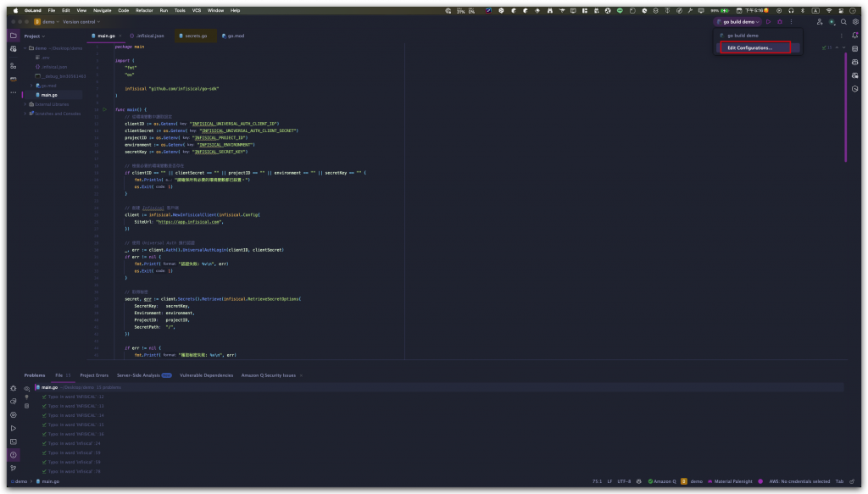The width and height of the screenshot is (868, 494).
Task: Open the Run tool window icon
Action: coord(14,428)
